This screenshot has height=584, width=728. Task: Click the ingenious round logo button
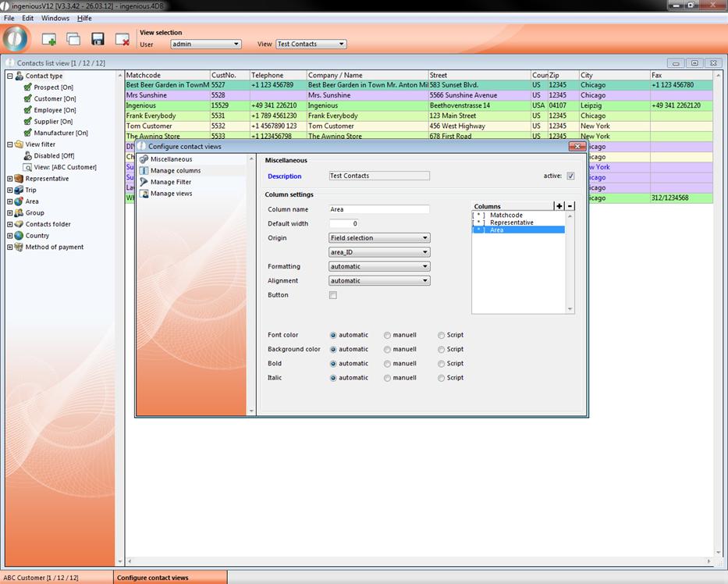(16, 38)
